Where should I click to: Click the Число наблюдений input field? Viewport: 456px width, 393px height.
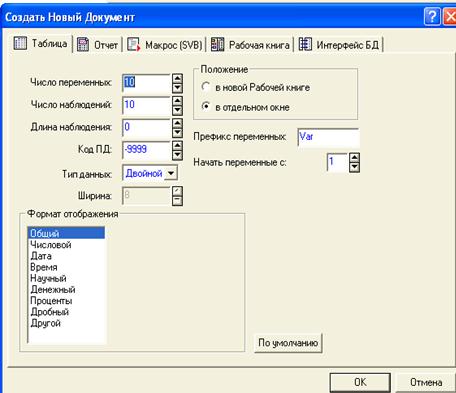[147, 106]
